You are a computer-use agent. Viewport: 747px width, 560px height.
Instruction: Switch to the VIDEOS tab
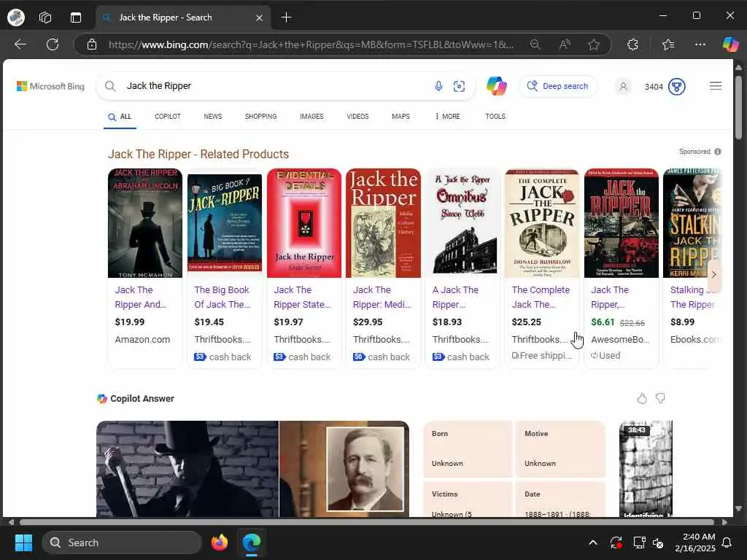coord(357,117)
